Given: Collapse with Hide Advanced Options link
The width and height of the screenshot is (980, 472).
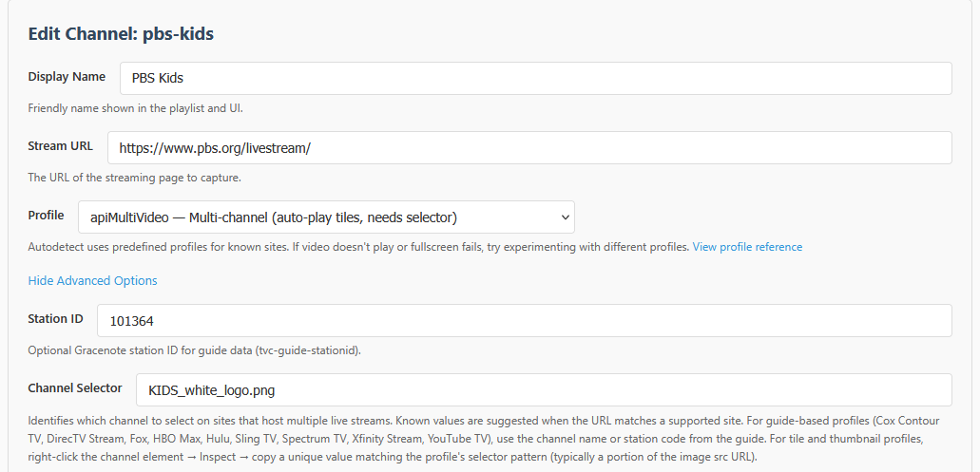Looking at the screenshot, I should coord(92,280).
